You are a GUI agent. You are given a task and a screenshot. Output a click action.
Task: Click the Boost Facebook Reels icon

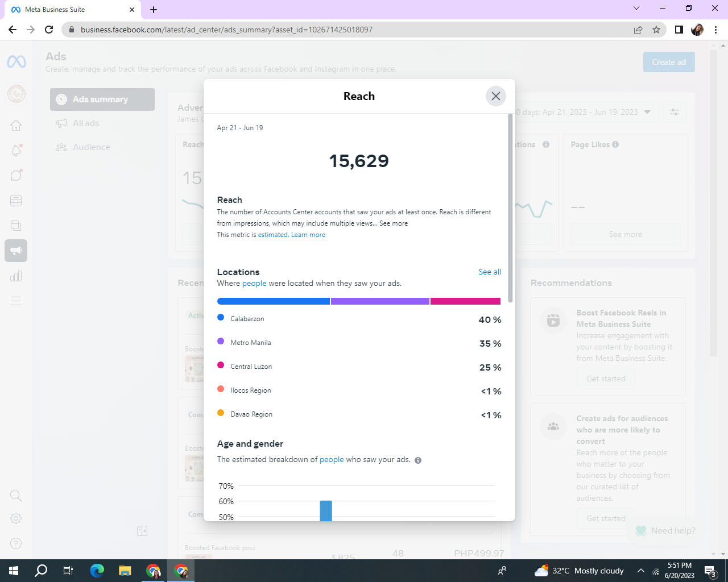coord(553,321)
